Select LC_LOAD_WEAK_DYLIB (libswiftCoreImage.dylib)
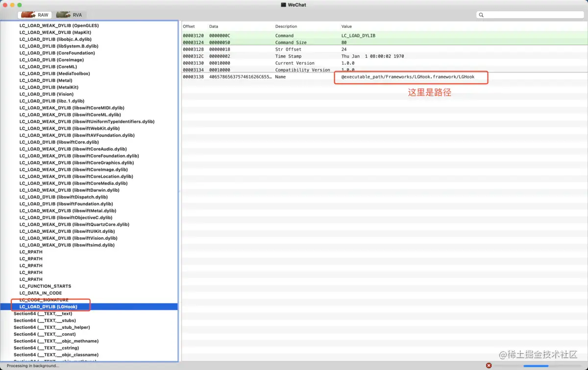The width and height of the screenshot is (588, 370). [73, 169]
